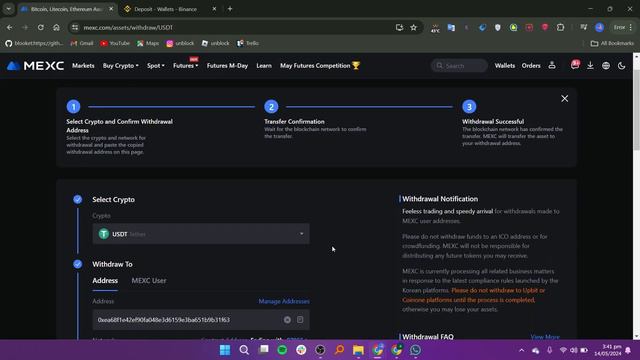Viewport: 640px width, 360px height.
Task: Click the install app icon in address bar
Action: point(399,27)
